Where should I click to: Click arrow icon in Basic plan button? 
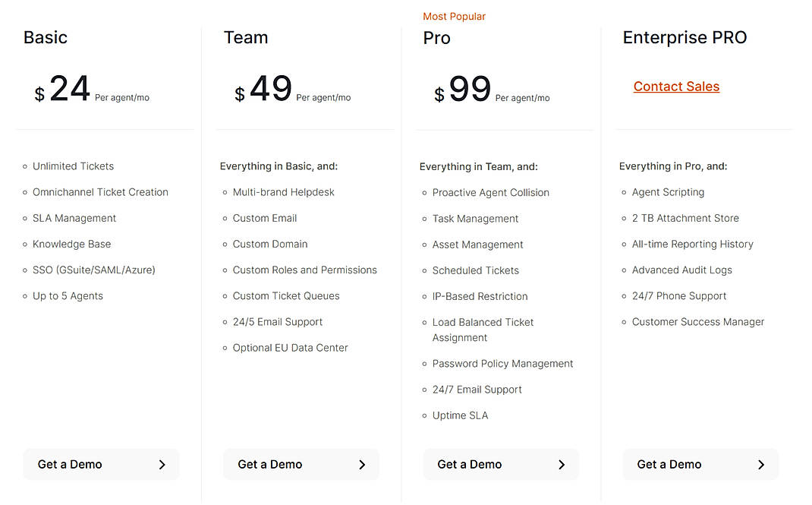pos(162,465)
